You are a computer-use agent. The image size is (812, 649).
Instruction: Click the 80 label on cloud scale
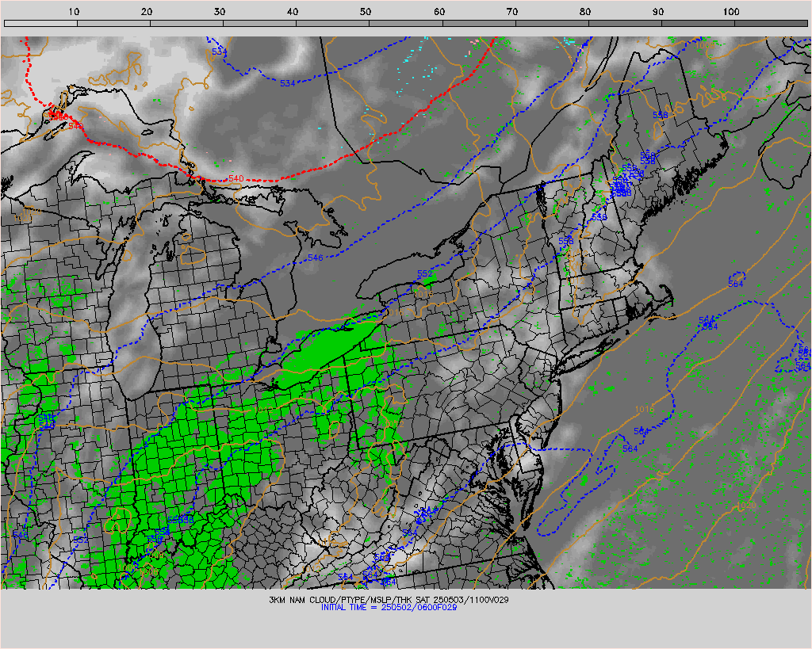coord(585,11)
